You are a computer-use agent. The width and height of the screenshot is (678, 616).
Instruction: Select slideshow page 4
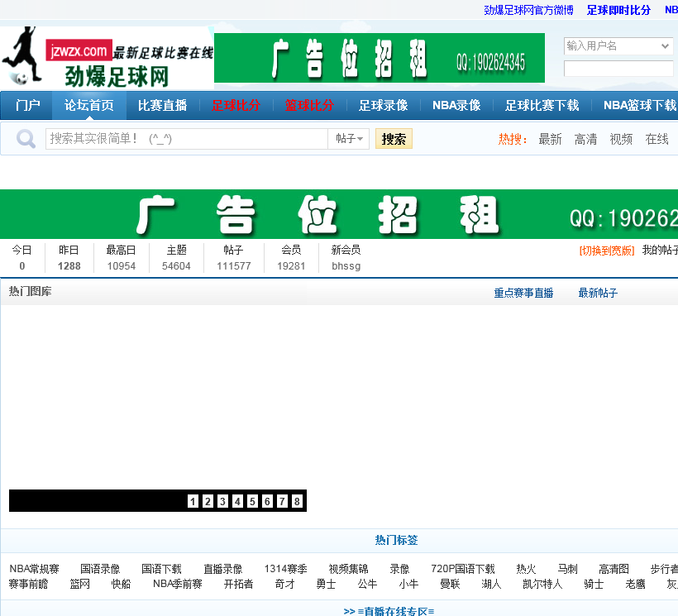pos(237,501)
